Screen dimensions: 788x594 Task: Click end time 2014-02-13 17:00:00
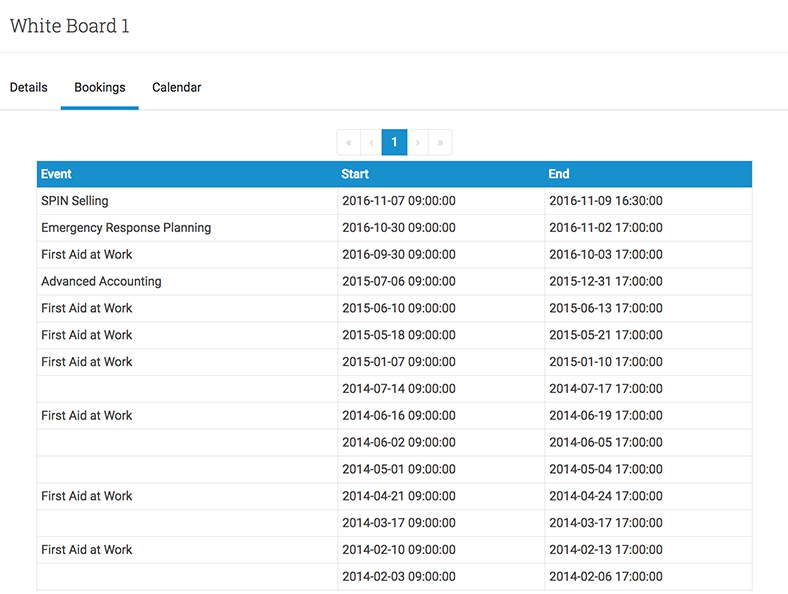(606, 550)
